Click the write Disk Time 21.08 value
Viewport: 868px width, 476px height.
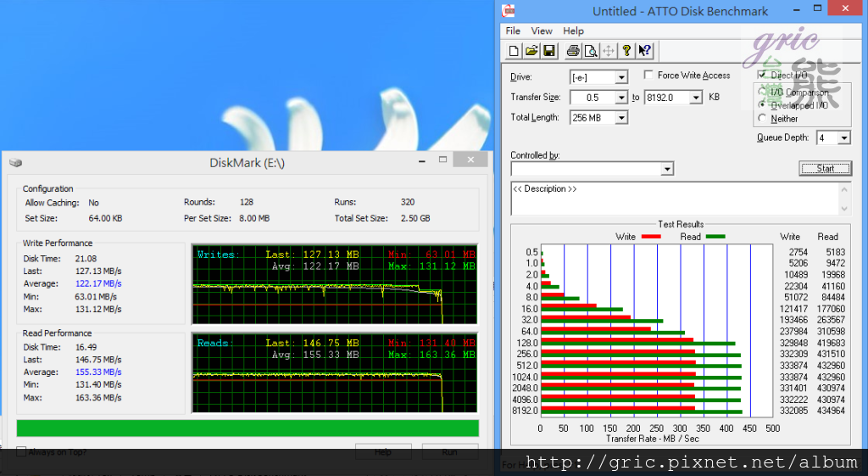86,258
